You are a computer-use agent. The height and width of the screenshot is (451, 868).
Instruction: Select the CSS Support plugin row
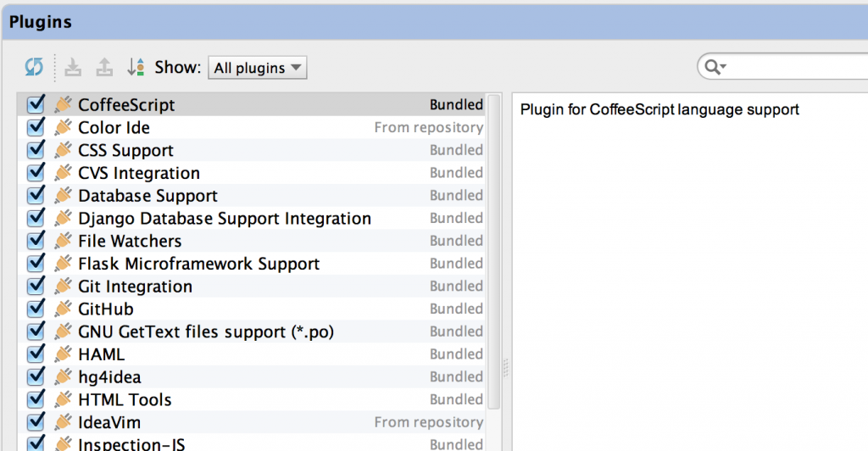251,150
